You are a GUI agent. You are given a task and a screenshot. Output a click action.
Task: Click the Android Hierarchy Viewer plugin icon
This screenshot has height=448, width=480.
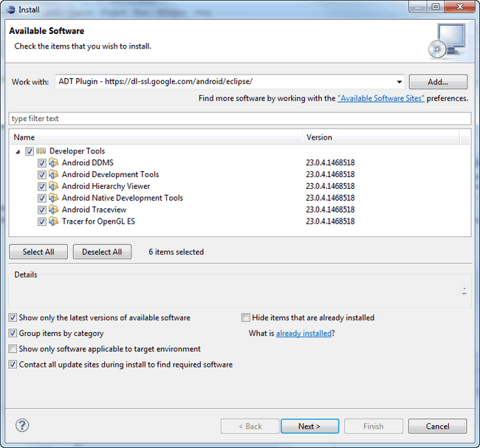click(54, 186)
